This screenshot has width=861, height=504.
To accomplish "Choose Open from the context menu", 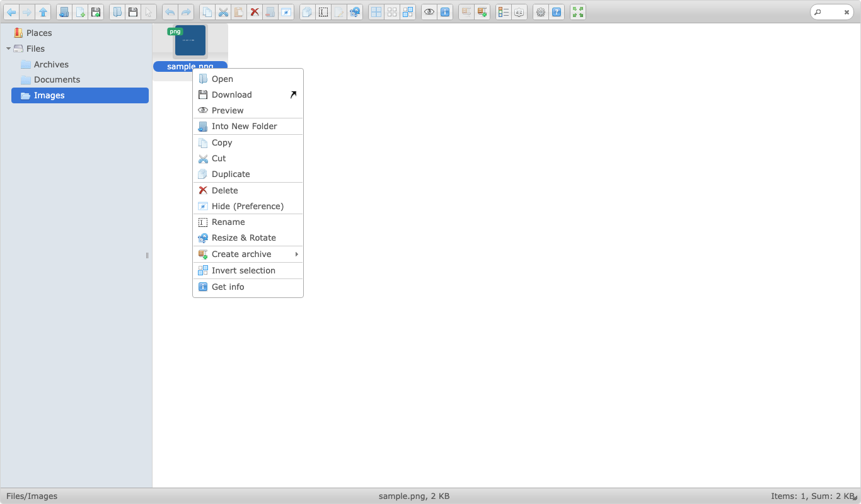I will tap(248, 79).
